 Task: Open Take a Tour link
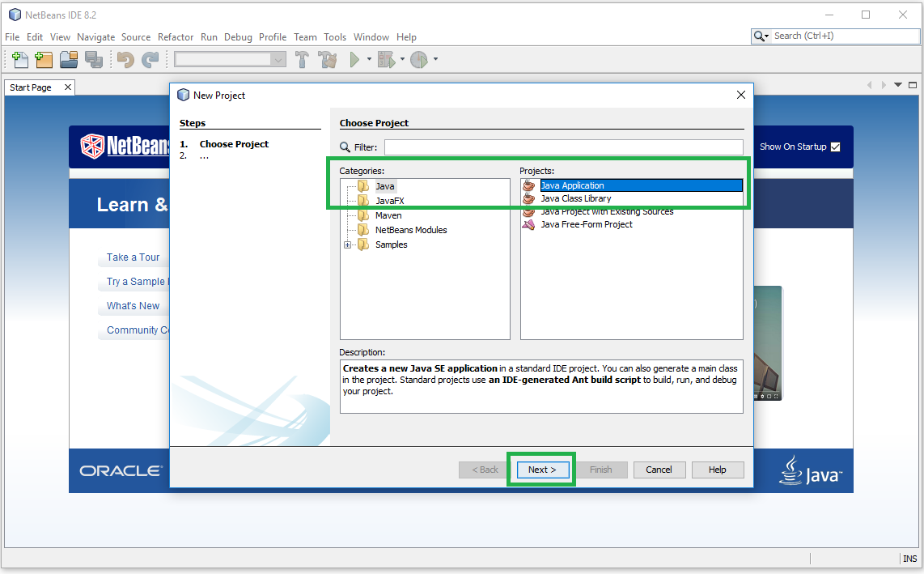click(x=134, y=257)
